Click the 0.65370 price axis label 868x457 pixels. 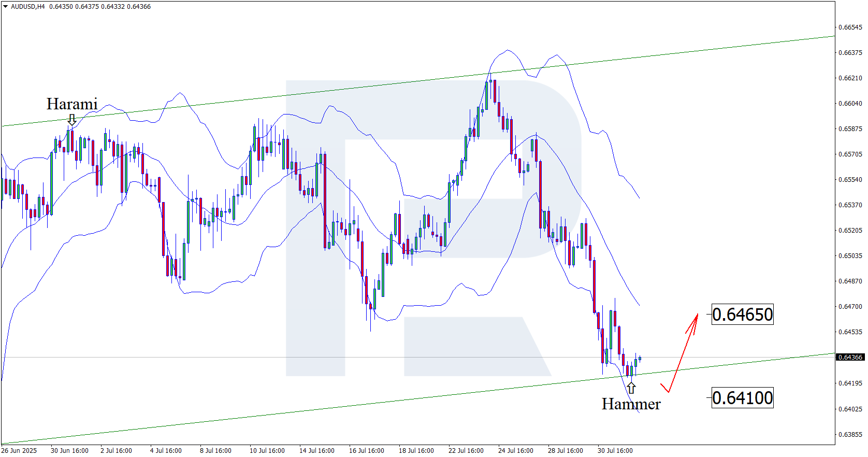[850, 205]
